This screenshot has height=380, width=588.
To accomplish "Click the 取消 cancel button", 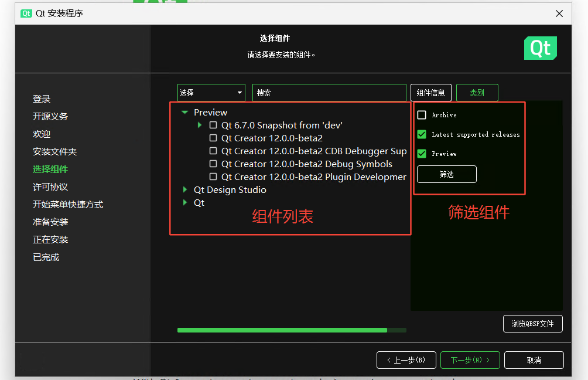I will point(534,360).
